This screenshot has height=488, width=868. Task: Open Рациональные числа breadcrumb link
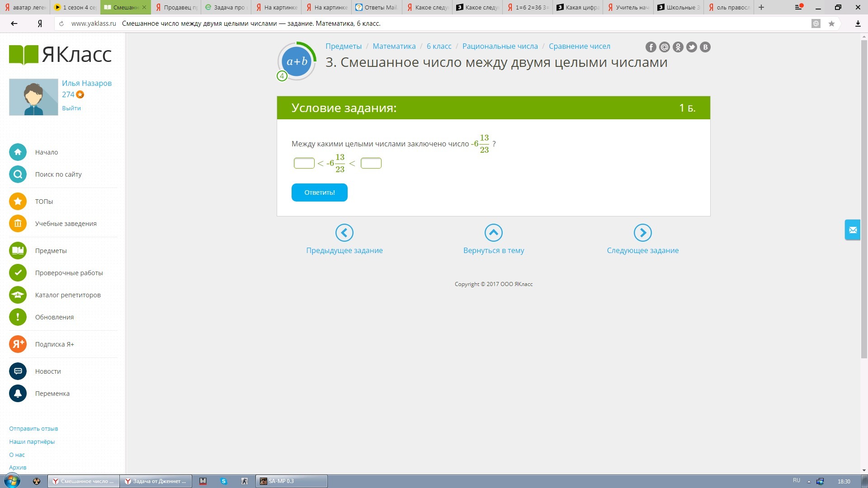coord(500,46)
